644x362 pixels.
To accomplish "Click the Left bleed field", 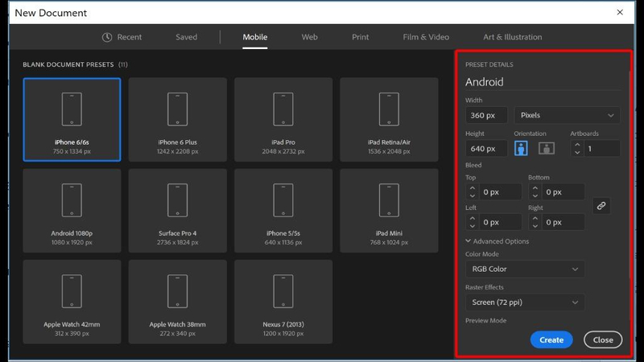I will 500,223.
